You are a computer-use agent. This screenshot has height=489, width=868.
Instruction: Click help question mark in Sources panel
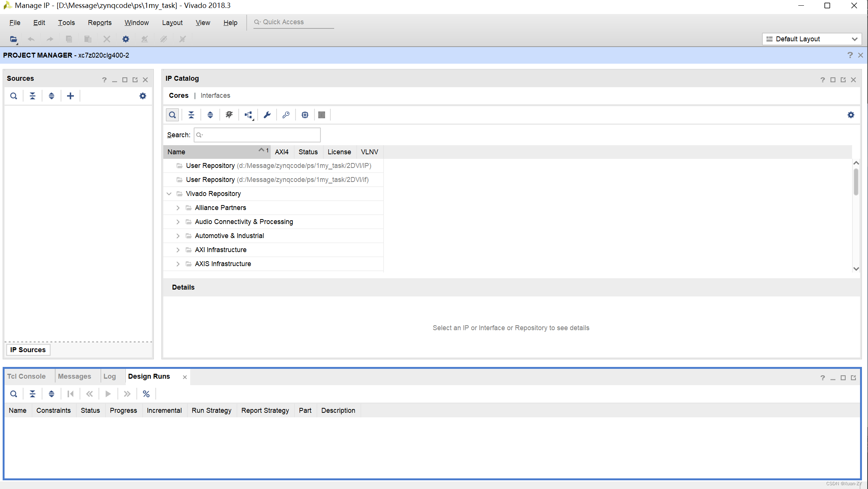click(104, 80)
